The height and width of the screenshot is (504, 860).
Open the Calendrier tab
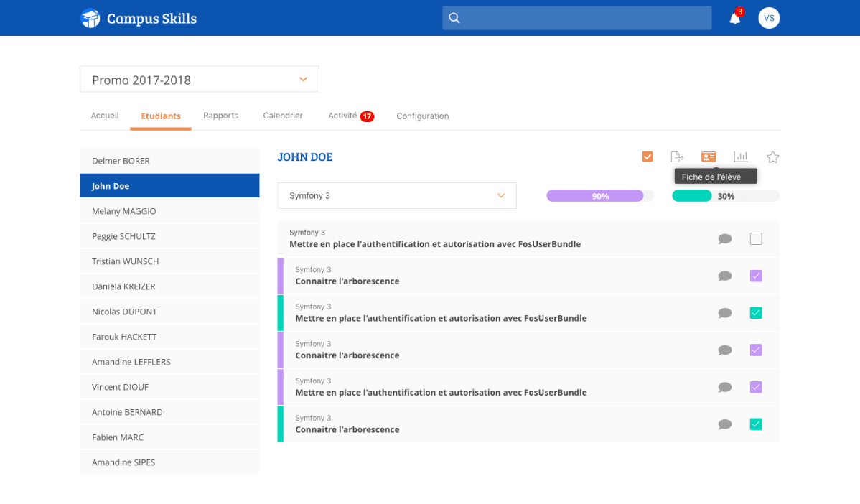click(282, 116)
